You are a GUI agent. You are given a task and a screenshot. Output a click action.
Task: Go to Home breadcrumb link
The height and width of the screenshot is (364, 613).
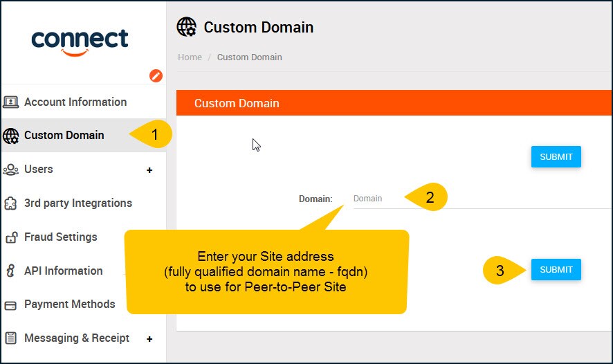pyautogui.click(x=190, y=57)
